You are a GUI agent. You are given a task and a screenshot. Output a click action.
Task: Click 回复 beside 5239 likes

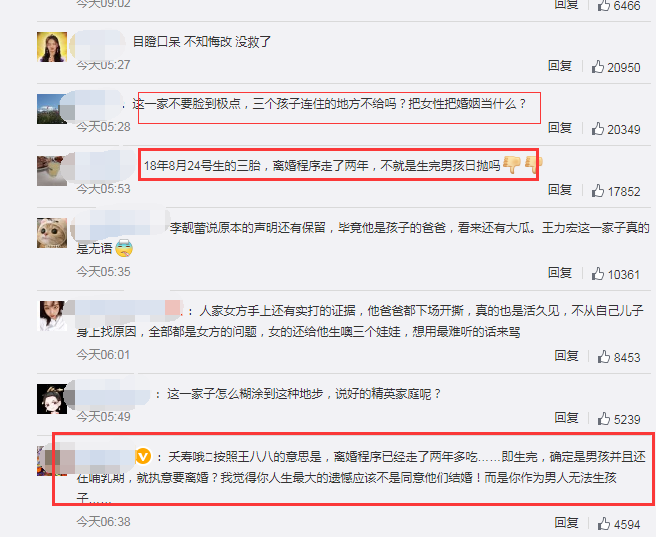[566, 418]
